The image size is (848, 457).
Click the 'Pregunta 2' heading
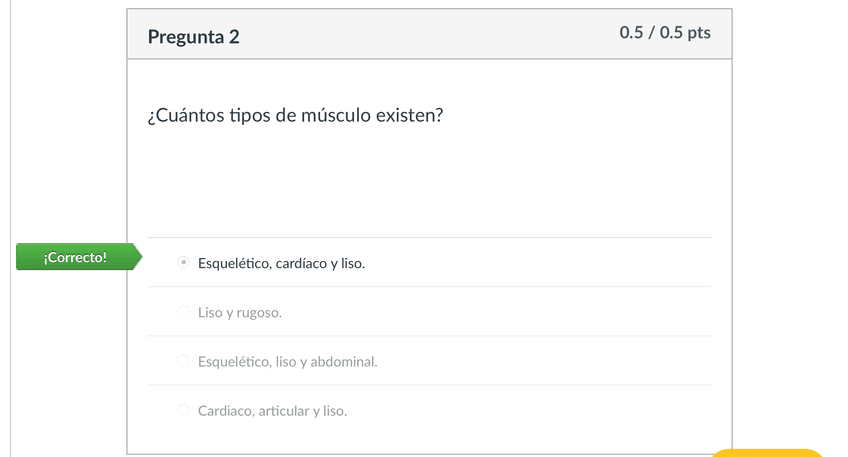(x=194, y=37)
